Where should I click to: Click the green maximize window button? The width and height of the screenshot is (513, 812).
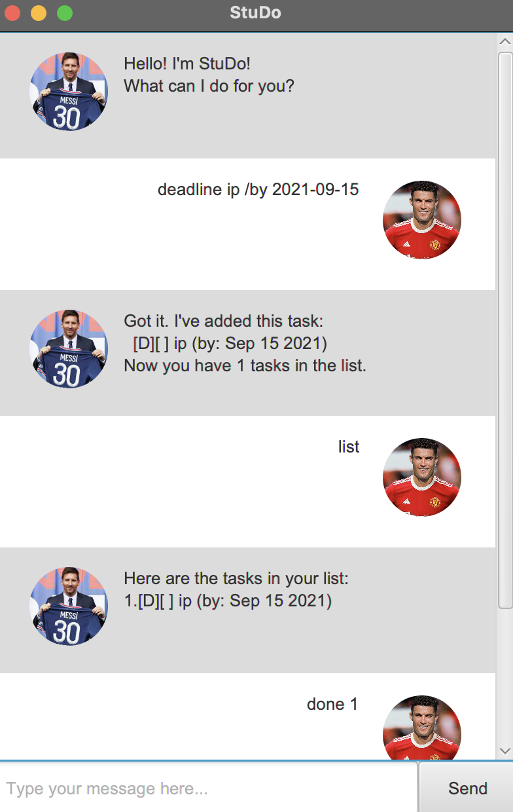(x=65, y=13)
